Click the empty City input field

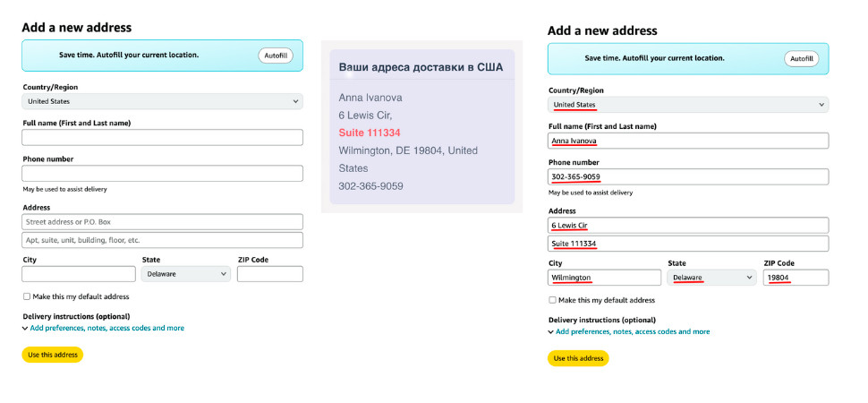79,274
